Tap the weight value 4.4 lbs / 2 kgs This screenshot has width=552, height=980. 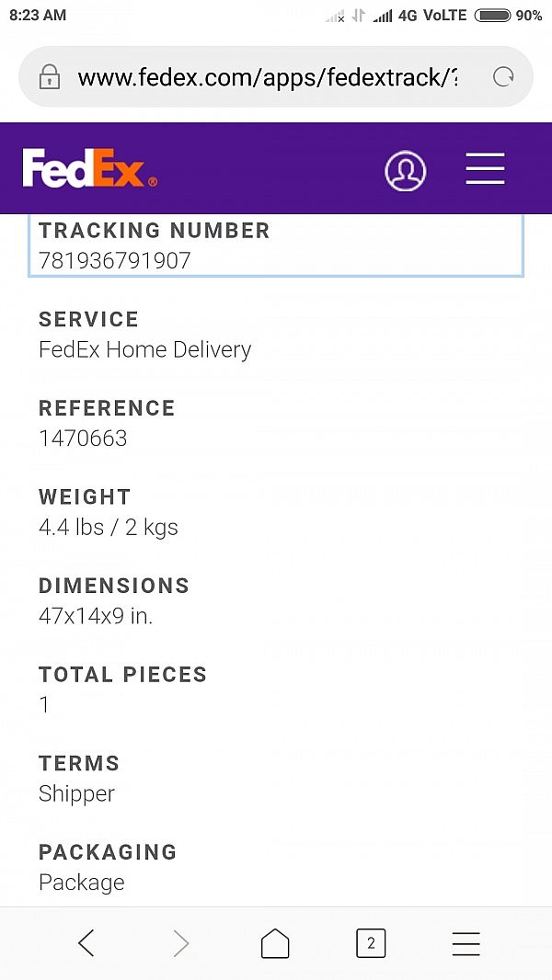(x=109, y=528)
